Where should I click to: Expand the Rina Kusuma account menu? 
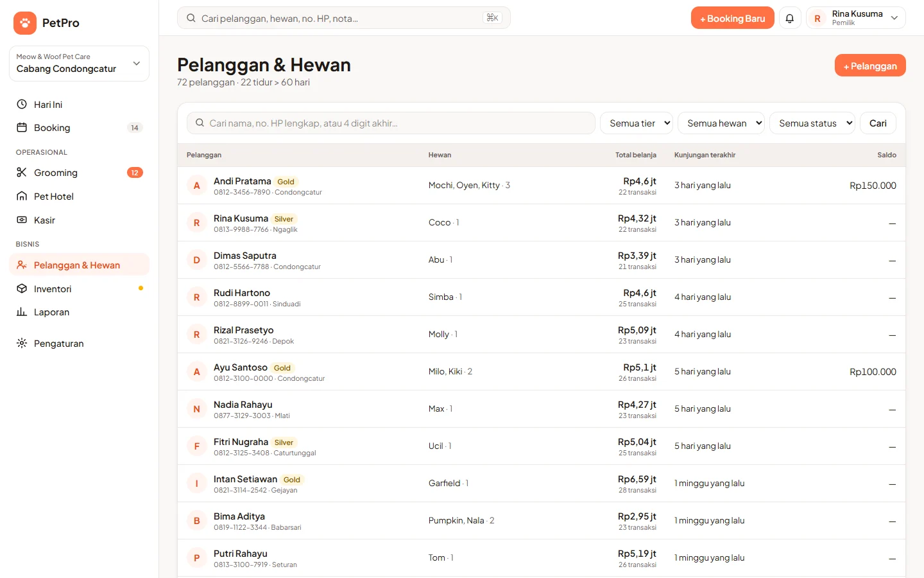(x=856, y=18)
